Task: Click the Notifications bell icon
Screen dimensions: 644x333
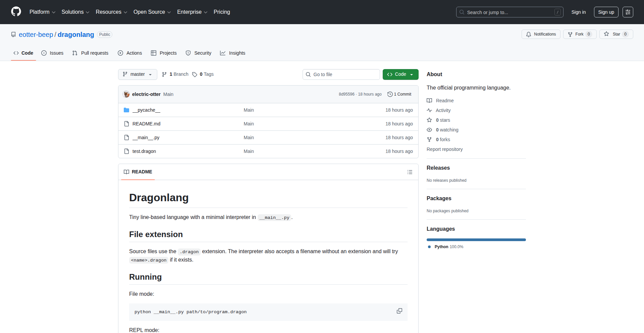Action: (x=529, y=34)
